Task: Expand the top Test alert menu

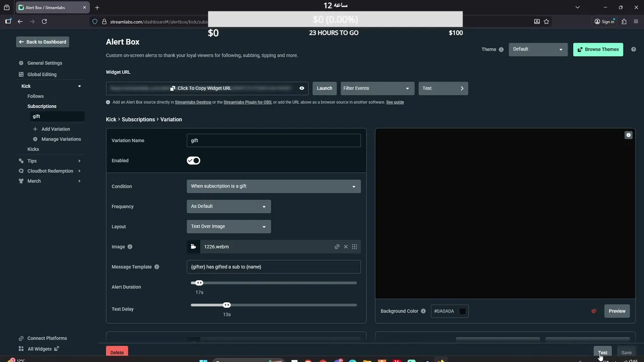Action: point(443,88)
